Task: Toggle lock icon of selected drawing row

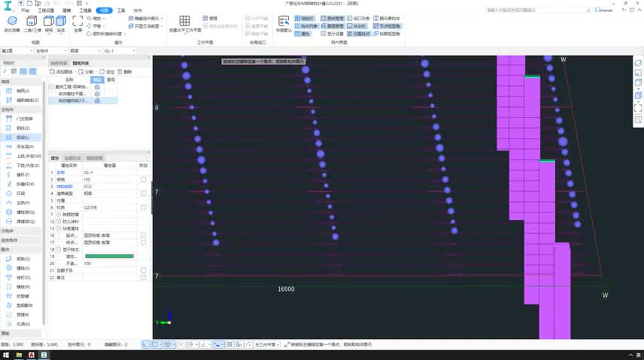Action: coord(97,100)
